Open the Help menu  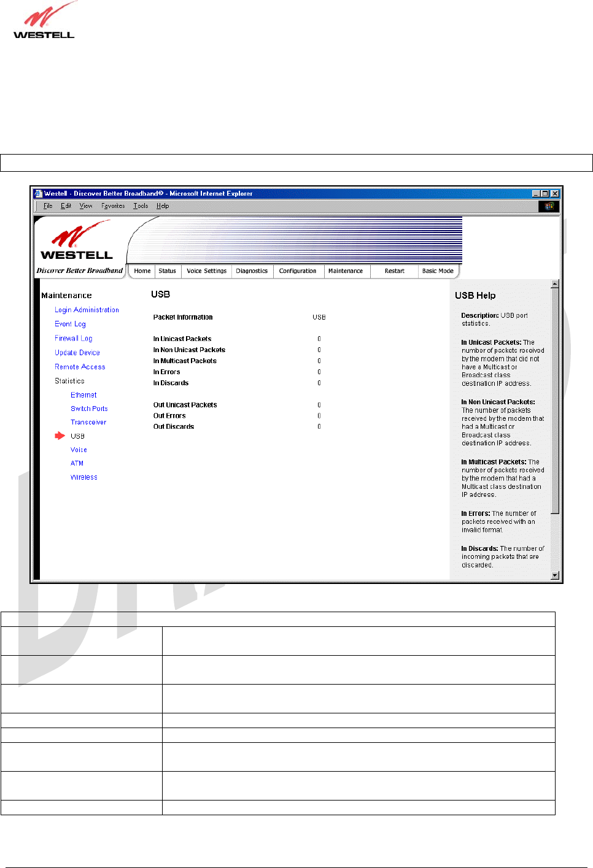163,206
